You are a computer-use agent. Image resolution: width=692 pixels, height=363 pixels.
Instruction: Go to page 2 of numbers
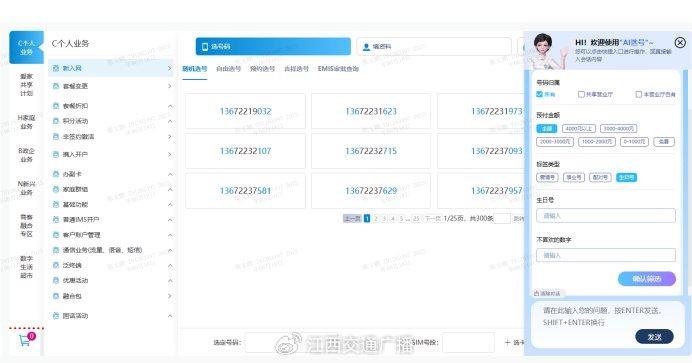[x=376, y=218]
